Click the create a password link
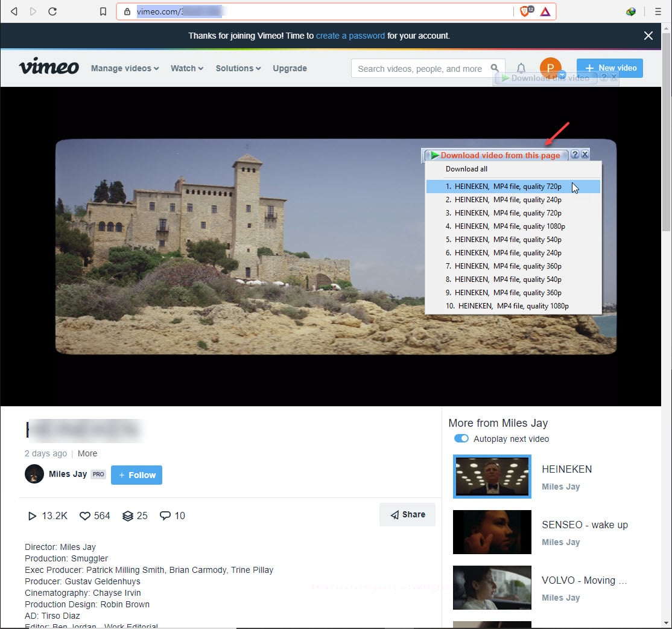 (350, 36)
